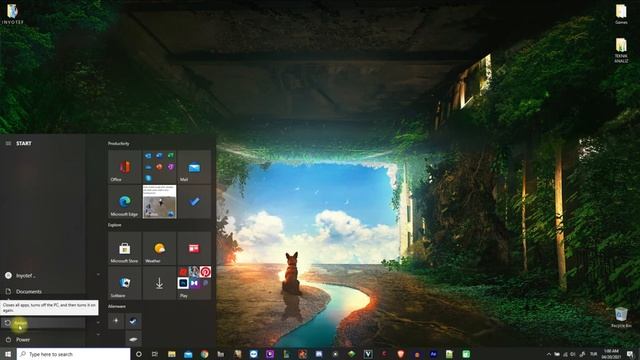This screenshot has height=360, width=640.
Task: Click the Power button in Start
Action: click(x=42, y=340)
